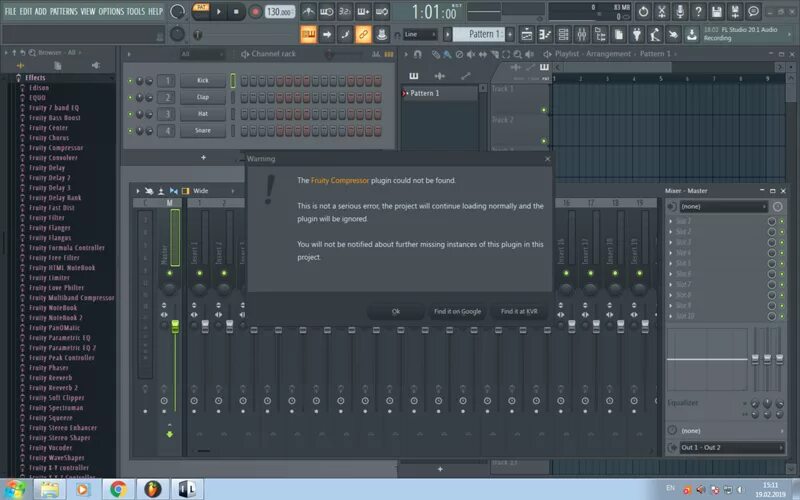
Task: Toggle the green mute LED for Clap
Action: 131,97
